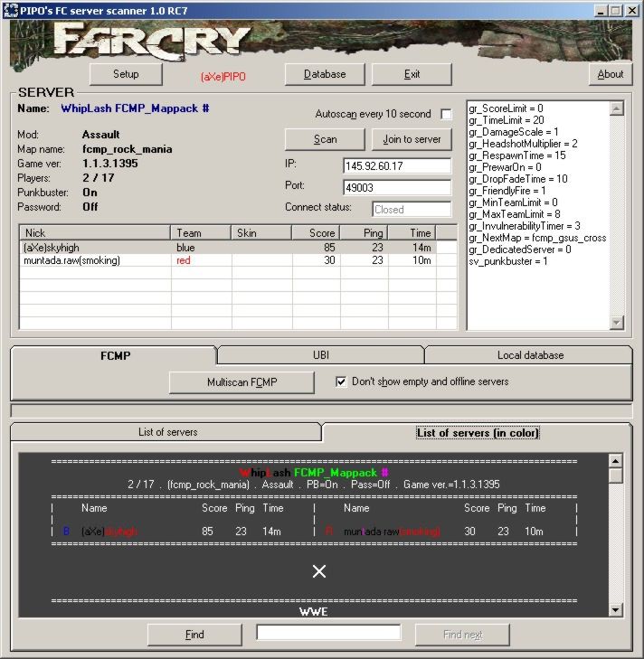The width and height of the screenshot is (644, 659).
Task: Sort players by Ping column header
Action: pos(364,233)
